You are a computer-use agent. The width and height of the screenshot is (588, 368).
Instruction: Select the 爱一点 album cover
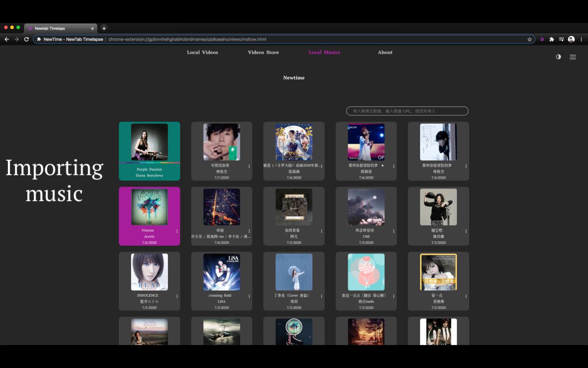click(438, 272)
